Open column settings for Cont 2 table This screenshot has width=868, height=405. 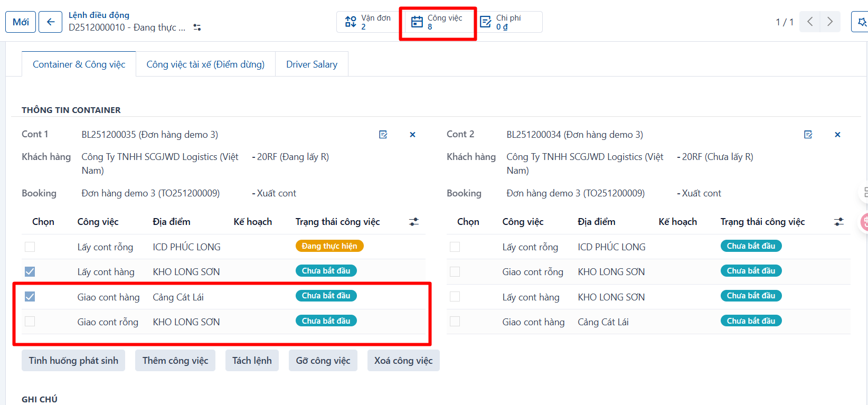click(839, 222)
